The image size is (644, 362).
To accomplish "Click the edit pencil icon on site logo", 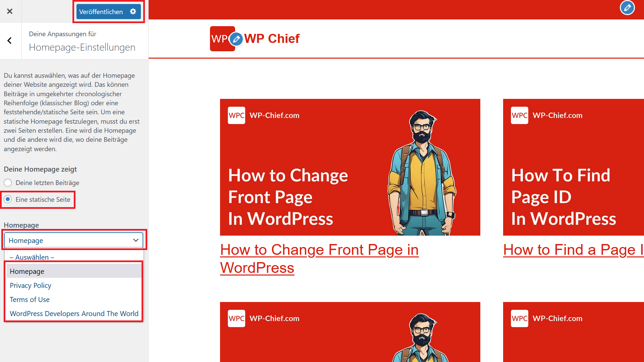I will [236, 39].
